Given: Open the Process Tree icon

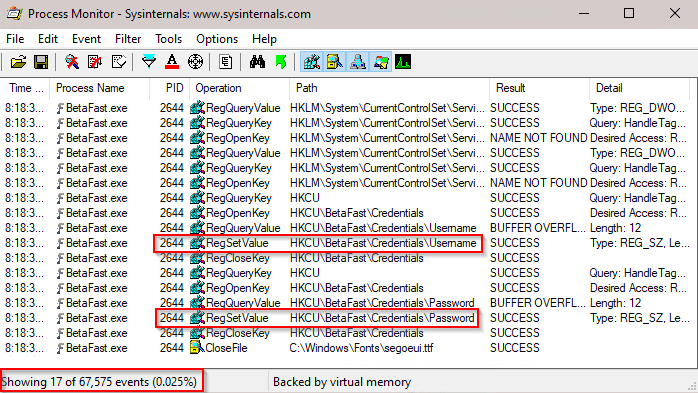Looking at the screenshot, I should pos(226,62).
